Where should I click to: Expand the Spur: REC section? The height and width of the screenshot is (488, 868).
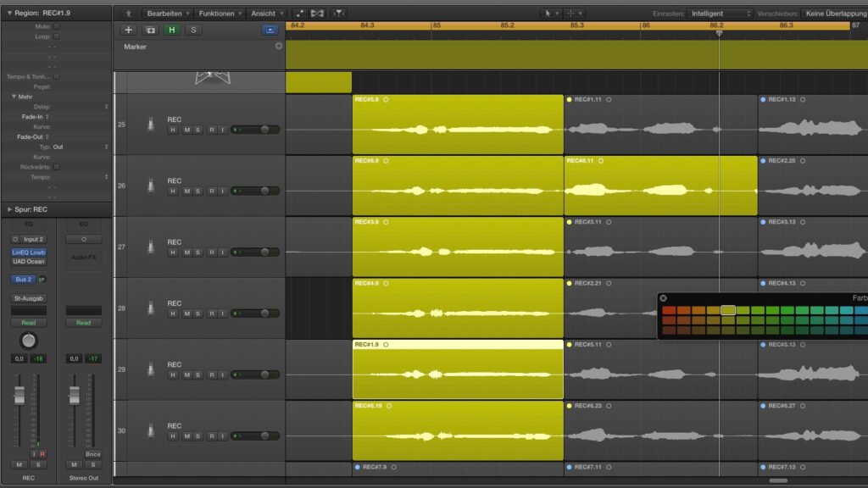[x=9, y=210]
